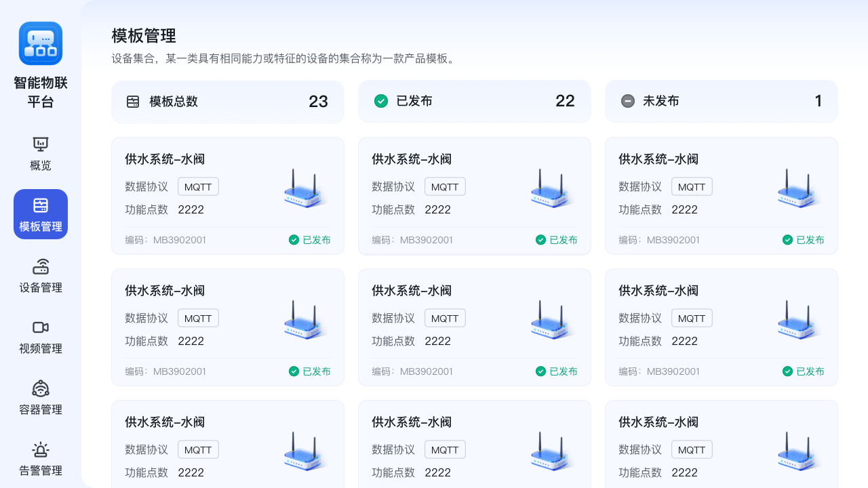Screen dimensions: 868x488
Task: Click the gray 未发布 status icon
Action: pos(627,100)
